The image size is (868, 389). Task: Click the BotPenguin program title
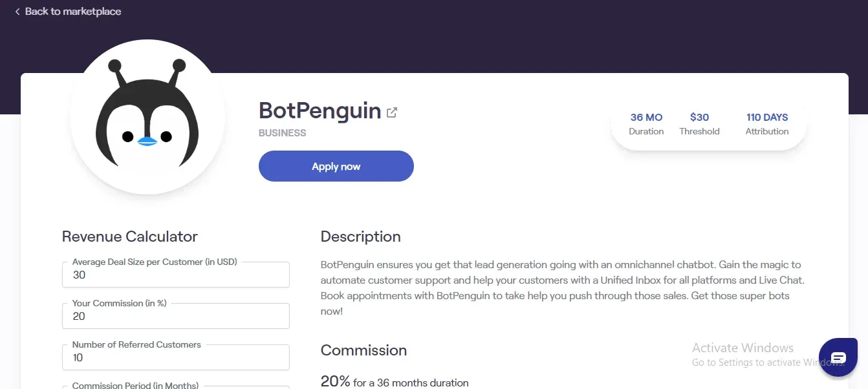320,111
